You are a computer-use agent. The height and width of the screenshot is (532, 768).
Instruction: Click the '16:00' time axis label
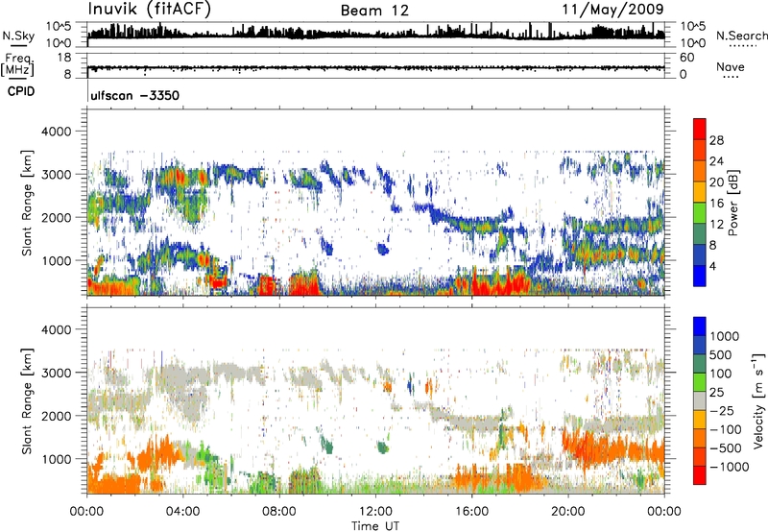click(x=471, y=512)
